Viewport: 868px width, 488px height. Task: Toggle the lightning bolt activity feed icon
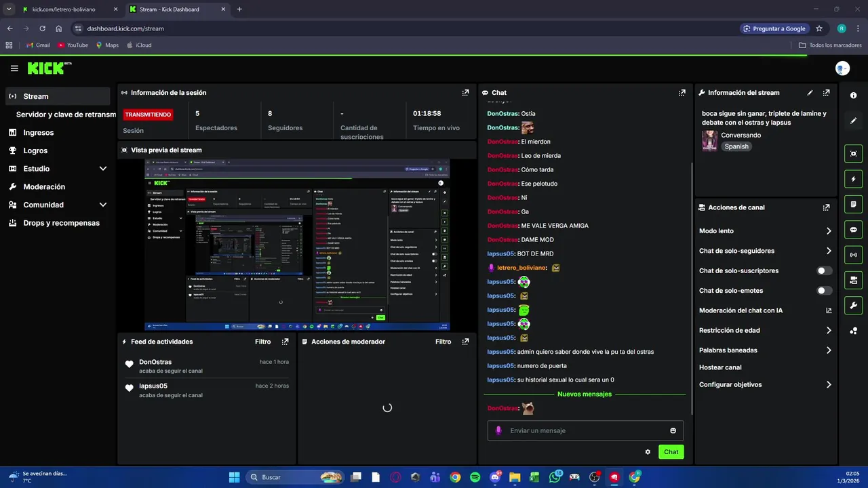(853, 179)
